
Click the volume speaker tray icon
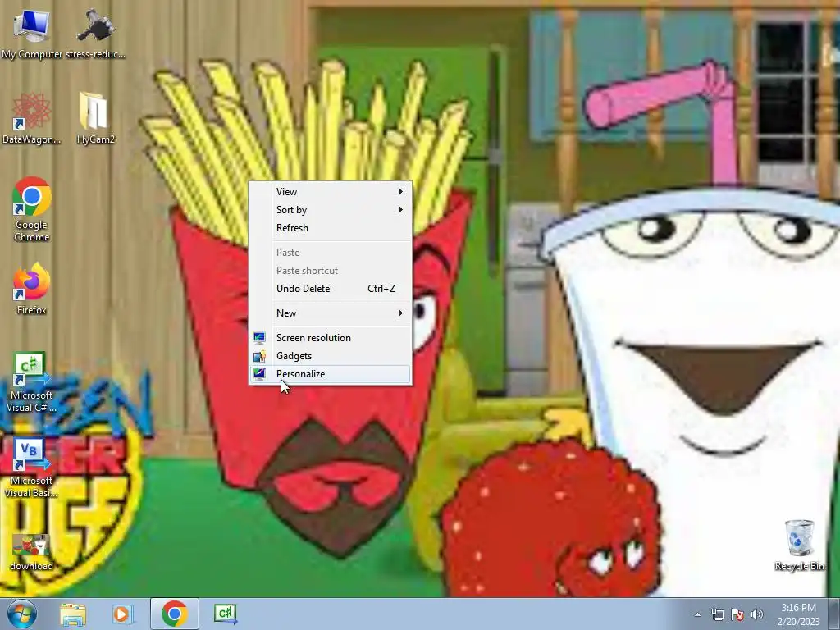pos(757,614)
